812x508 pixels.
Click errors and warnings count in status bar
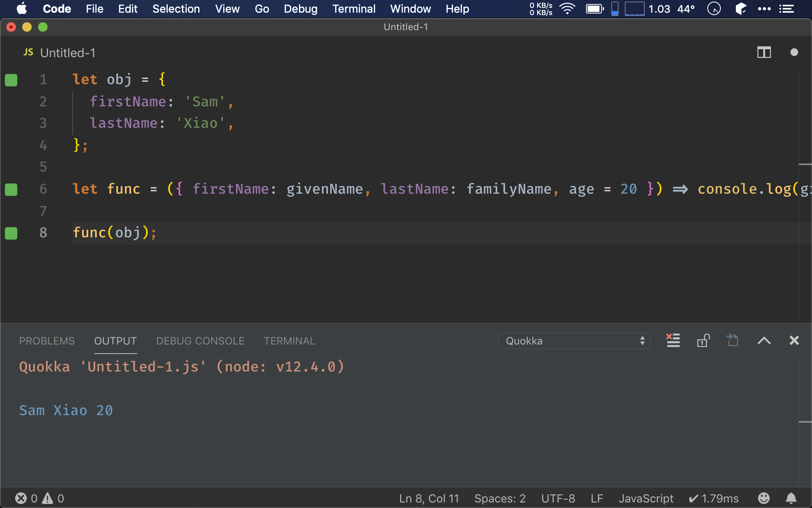[39, 498]
